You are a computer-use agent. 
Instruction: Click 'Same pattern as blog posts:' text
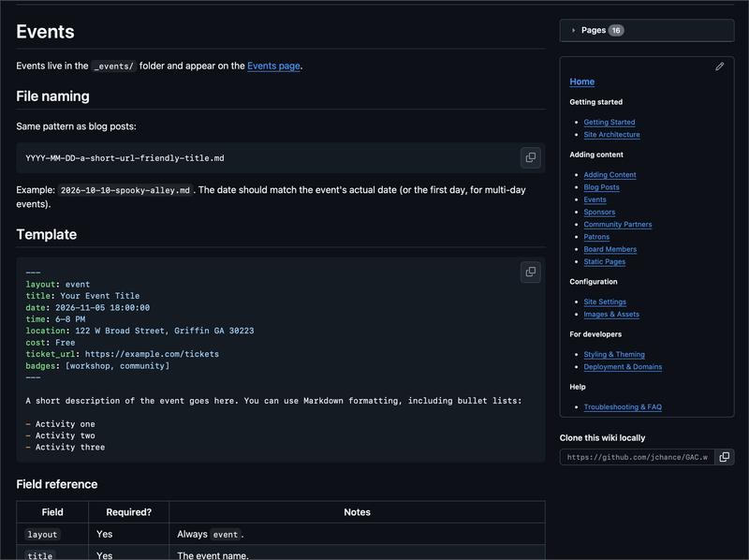76,126
